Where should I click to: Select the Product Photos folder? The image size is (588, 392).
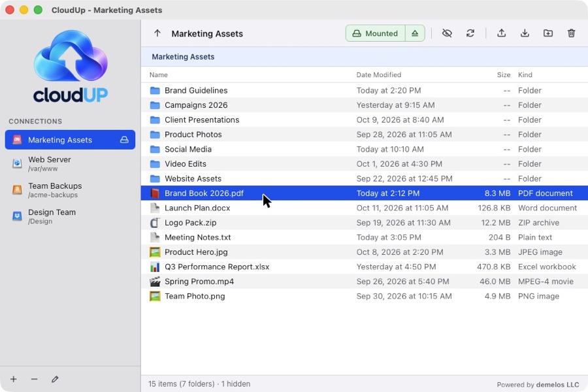coord(365,135)
